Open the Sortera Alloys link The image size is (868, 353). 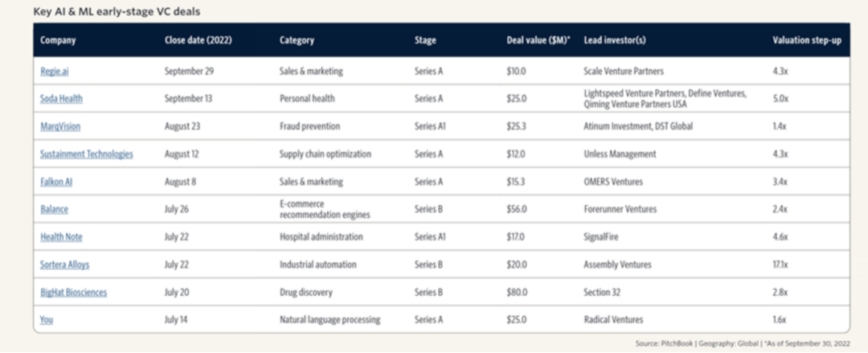(64, 265)
